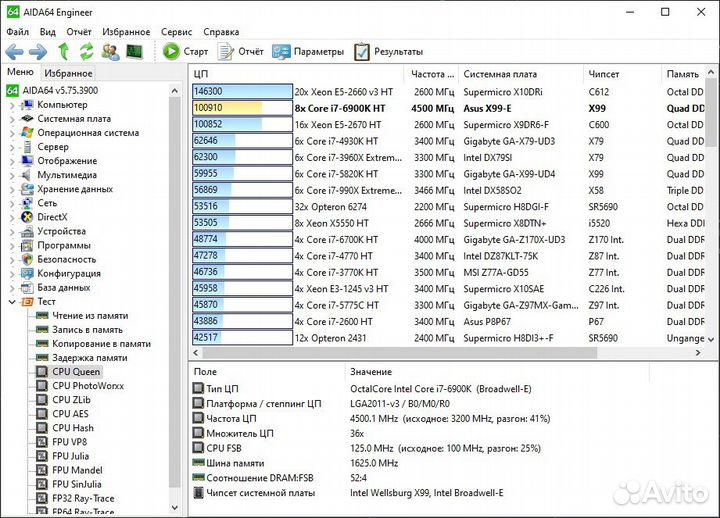Select Чтение из памяти test
Screen dimensions: 720x518
[x=90, y=315]
